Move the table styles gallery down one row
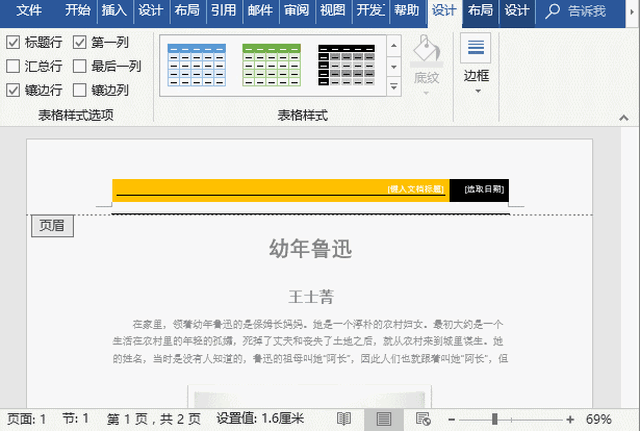640x431 pixels. pyautogui.click(x=393, y=67)
